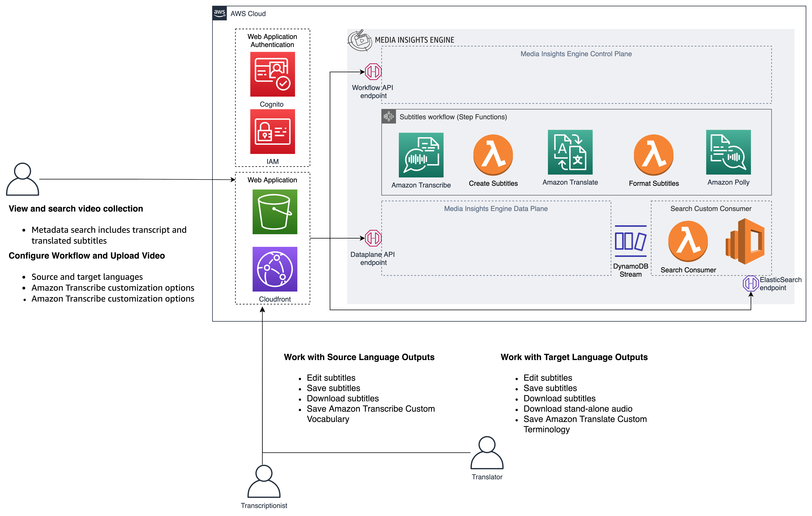Viewport: 812px width, 516px height.
Task: Select the Translator user icon
Action: coord(487,453)
